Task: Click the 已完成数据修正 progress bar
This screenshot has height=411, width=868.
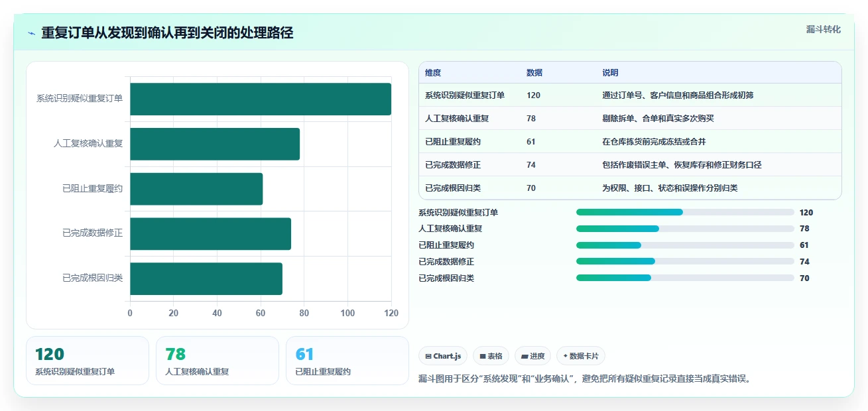Action: click(x=685, y=261)
